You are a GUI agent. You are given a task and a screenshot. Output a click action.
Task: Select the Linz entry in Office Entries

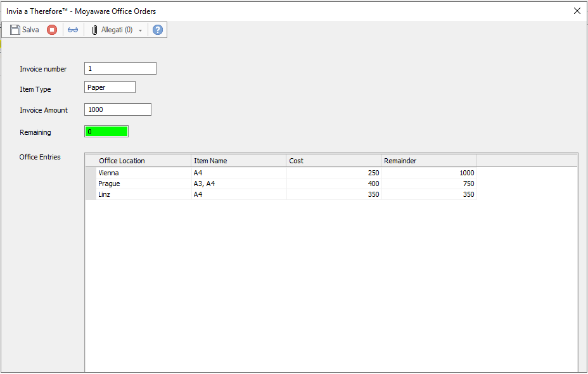point(108,194)
